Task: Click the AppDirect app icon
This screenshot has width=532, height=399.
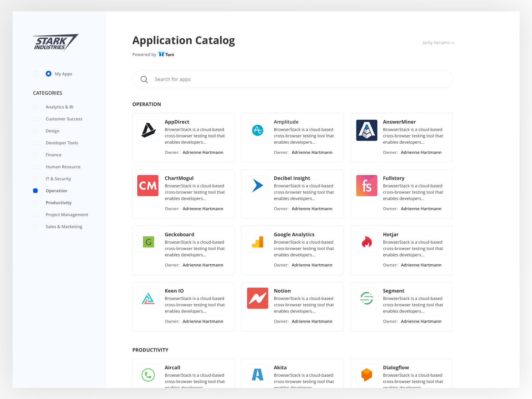Action: tap(148, 130)
